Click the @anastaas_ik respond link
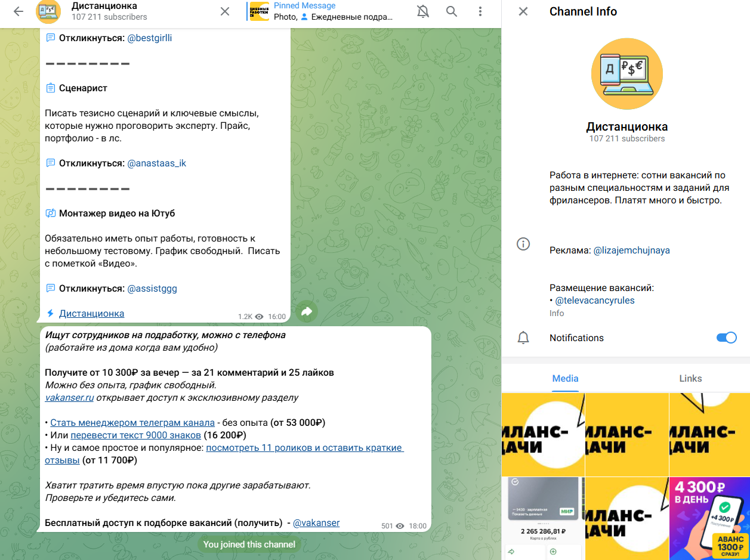Screen dimensions: 750x560 (157, 163)
